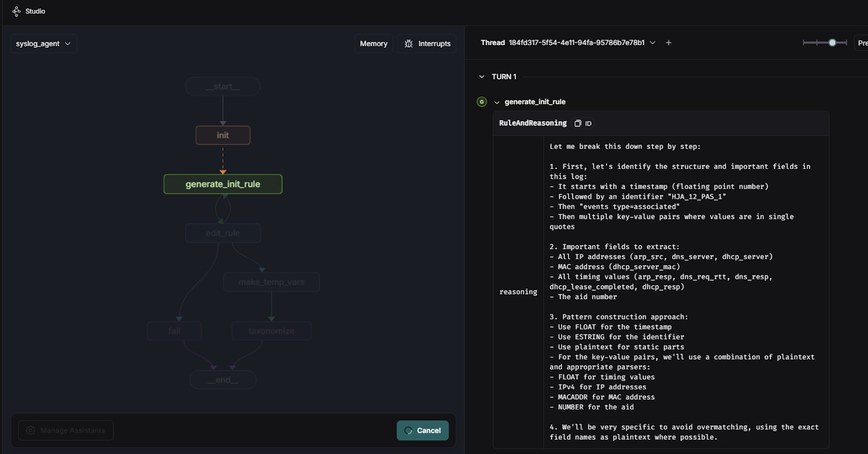Image resolution: width=868 pixels, height=454 pixels.
Task: Open the Interrupts settings
Action: click(427, 43)
